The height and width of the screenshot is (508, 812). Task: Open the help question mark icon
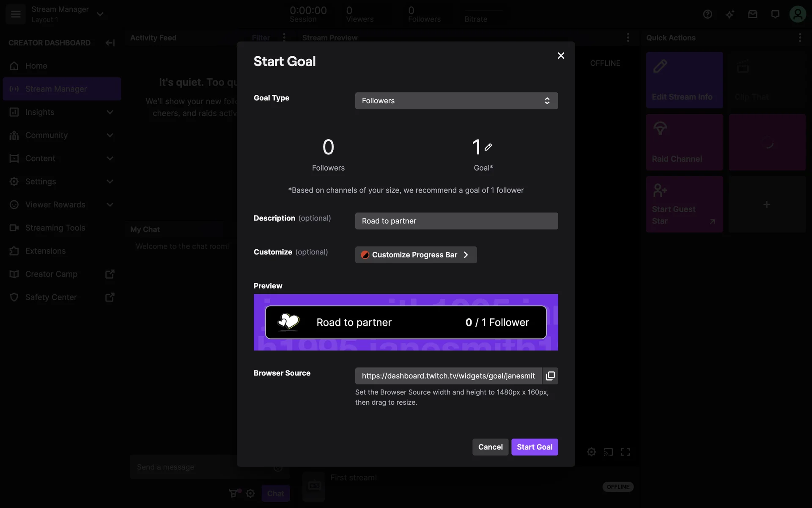[708, 14]
